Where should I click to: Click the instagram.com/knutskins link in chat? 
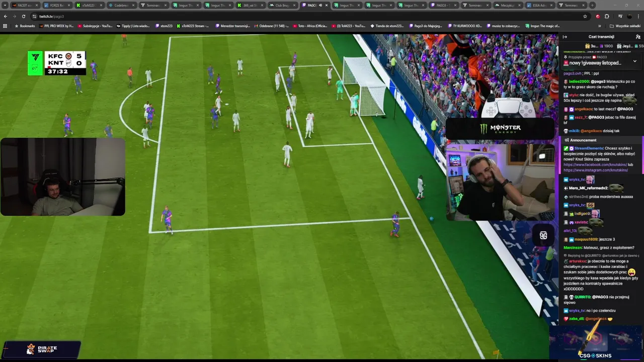(596, 170)
